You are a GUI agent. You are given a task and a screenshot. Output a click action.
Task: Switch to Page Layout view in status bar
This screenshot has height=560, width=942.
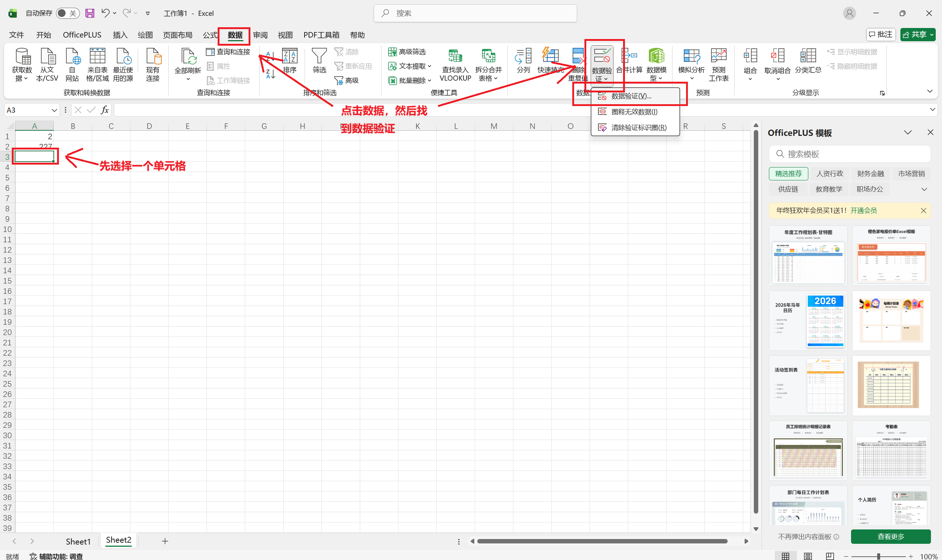[808, 556]
